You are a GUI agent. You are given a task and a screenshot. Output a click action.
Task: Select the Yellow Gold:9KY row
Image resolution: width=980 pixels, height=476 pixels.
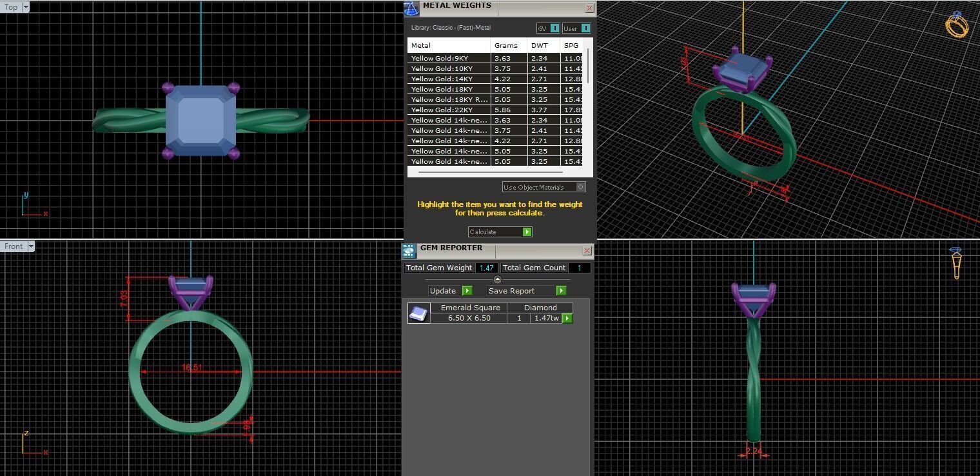click(x=495, y=58)
